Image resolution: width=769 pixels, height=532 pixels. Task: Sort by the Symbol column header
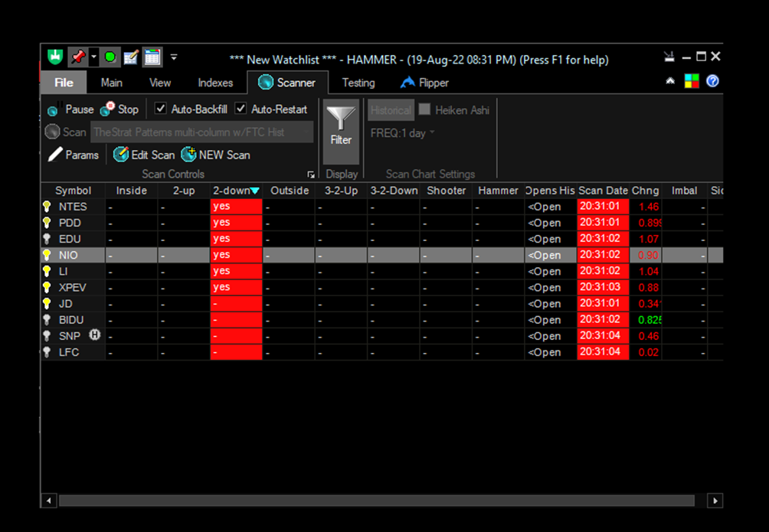tap(73, 191)
